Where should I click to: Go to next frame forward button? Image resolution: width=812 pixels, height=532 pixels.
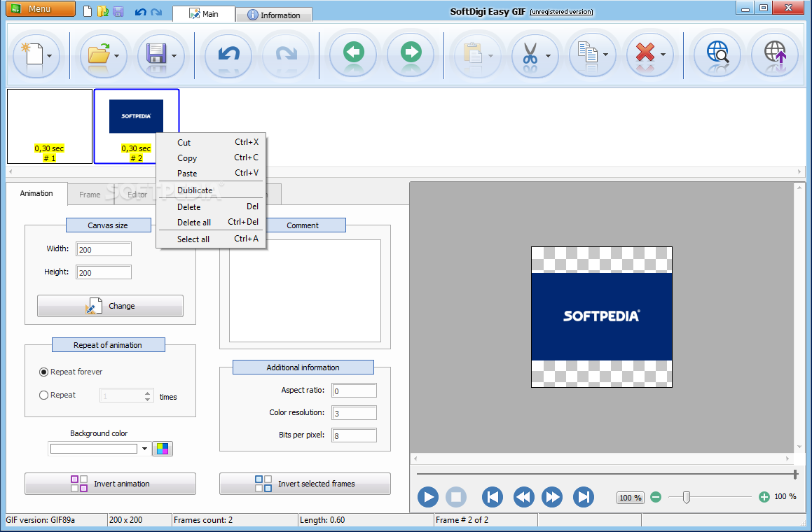point(552,497)
